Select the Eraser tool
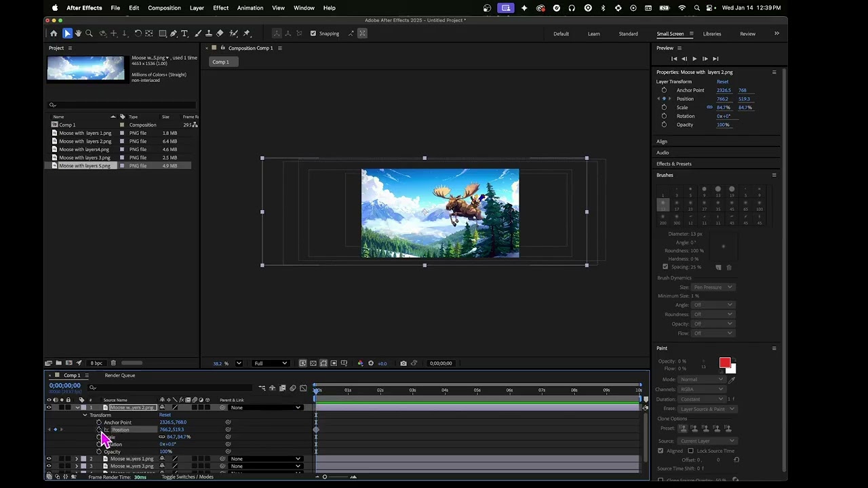 220,33
